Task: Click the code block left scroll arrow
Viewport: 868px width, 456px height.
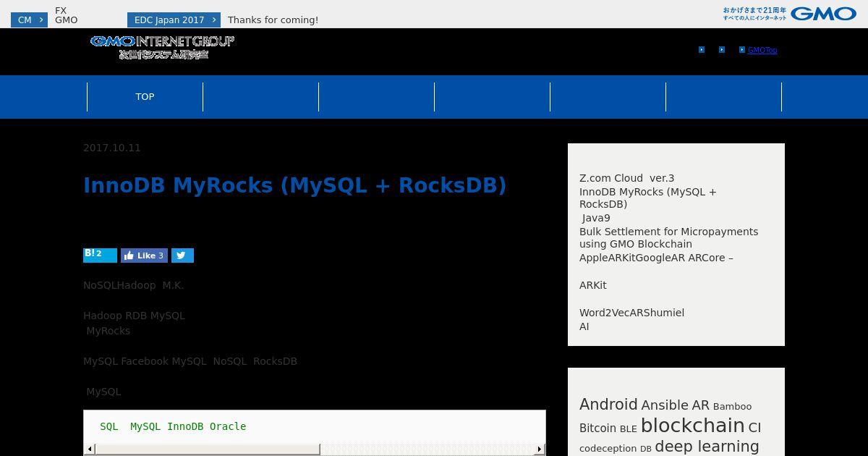Action: pyautogui.click(x=90, y=449)
